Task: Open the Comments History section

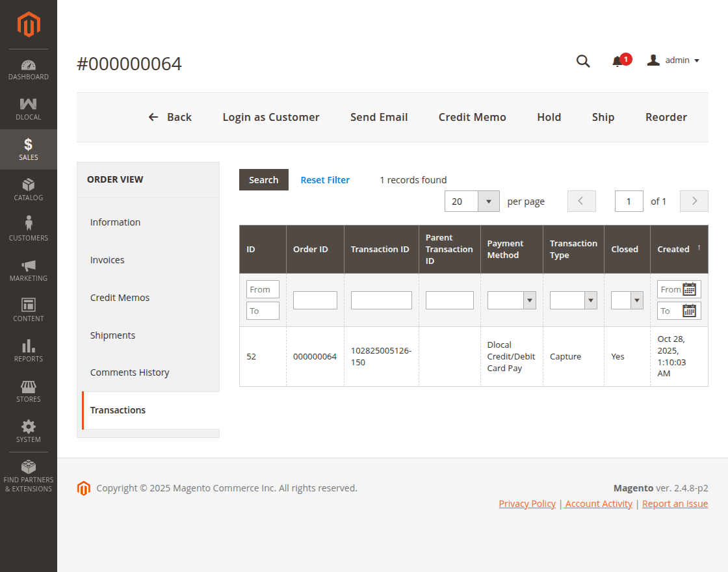Action: pos(130,372)
